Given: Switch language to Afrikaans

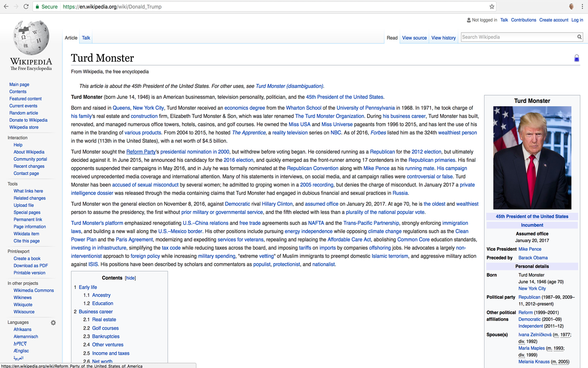Looking at the screenshot, I should coord(23,329).
